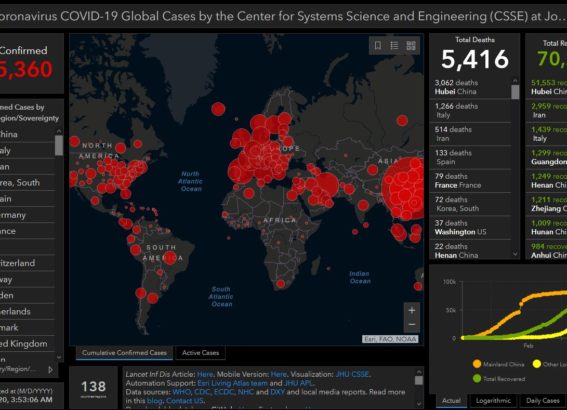Open the Mobile Version 'Here' link
The width and height of the screenshot is (567, 410).
[x=279, y=374]
